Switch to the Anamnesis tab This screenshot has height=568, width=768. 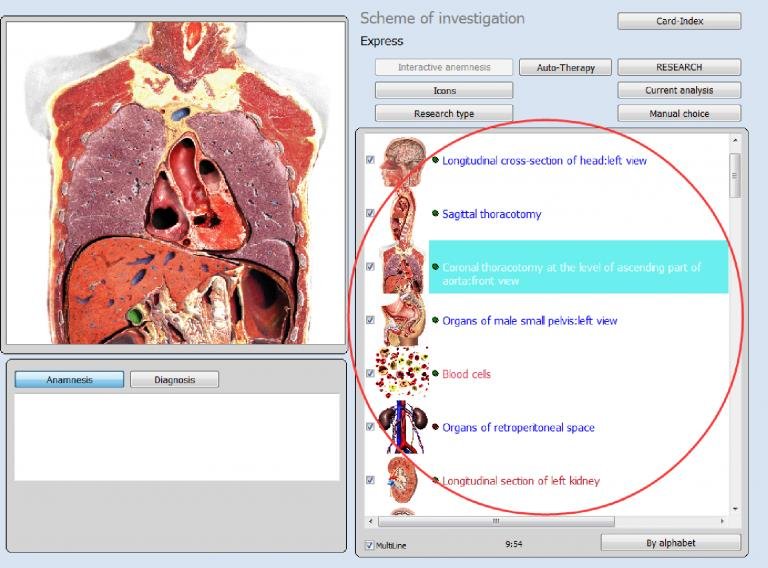(70, 380)
